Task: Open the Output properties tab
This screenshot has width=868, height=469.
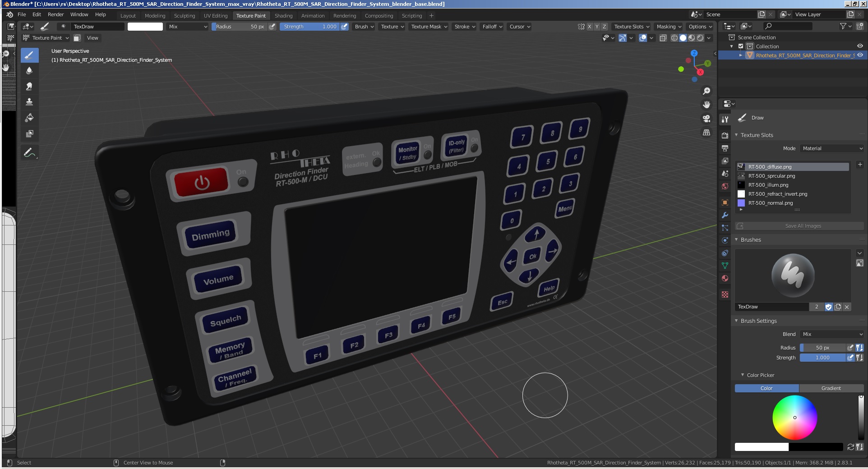Action: tap(725, 148)
